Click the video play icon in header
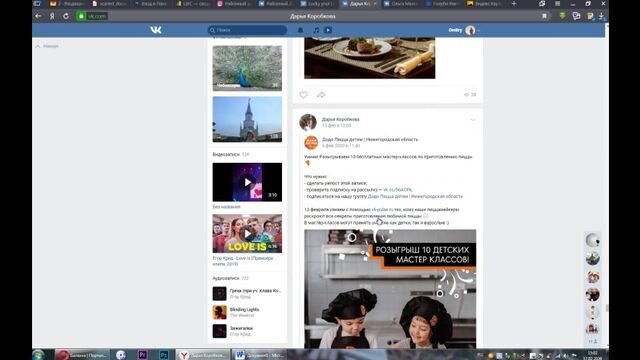The height and width of the screenshot is (360, 640). (328, 30)
